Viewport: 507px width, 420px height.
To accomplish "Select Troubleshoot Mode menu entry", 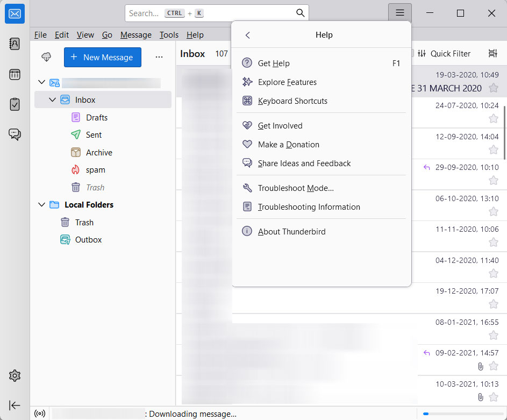I will [x=296, y=188].
